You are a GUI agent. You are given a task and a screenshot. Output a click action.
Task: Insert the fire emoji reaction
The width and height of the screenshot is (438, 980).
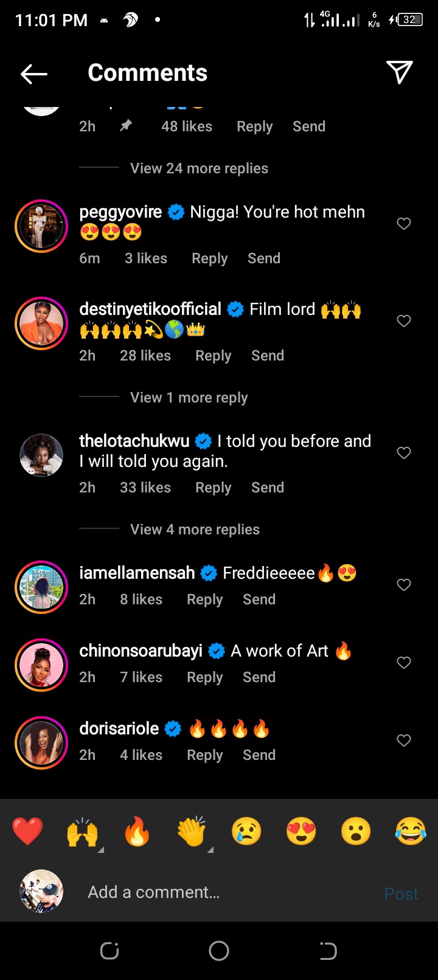(137, 831)
